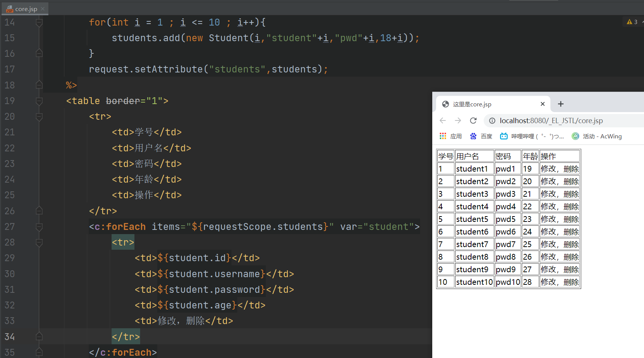Click students.add code on line 15
This screenshot has height=358, width=644.
pyautogui.click(x=265, y=38)
